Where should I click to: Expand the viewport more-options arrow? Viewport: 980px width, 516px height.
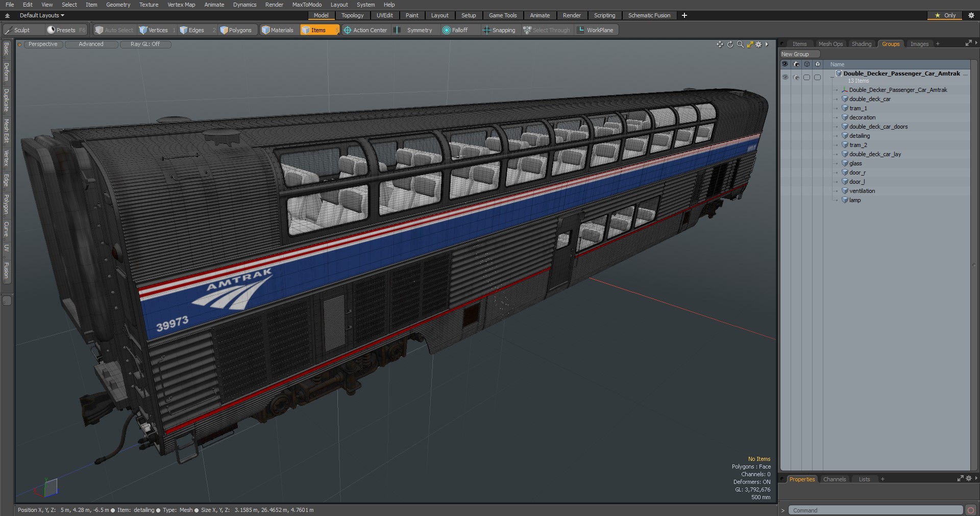[x=767, y=44]
